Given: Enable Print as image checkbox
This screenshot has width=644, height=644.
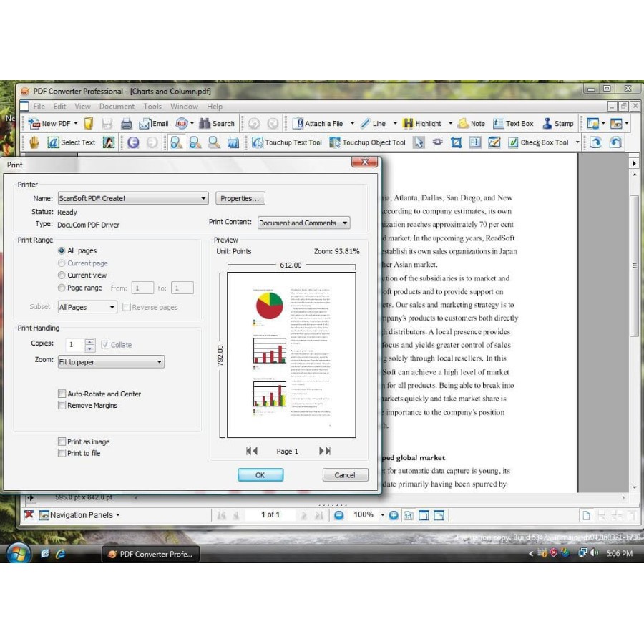Looking at the screenshot, I should click(62, 441).
